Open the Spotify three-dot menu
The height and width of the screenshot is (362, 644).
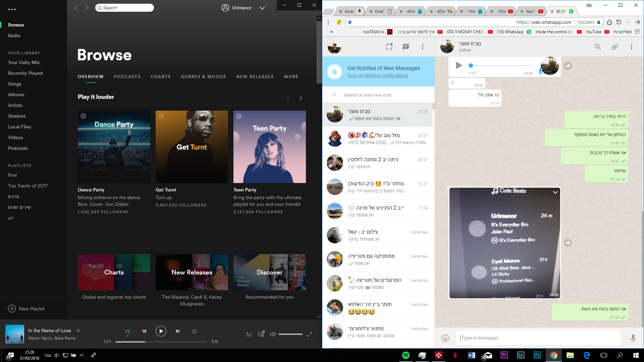point(12,9)
